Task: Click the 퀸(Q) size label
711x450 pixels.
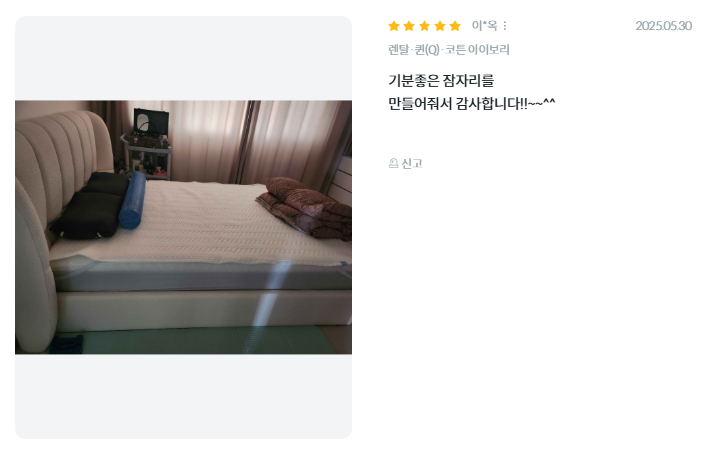Action: pos(427,49)
